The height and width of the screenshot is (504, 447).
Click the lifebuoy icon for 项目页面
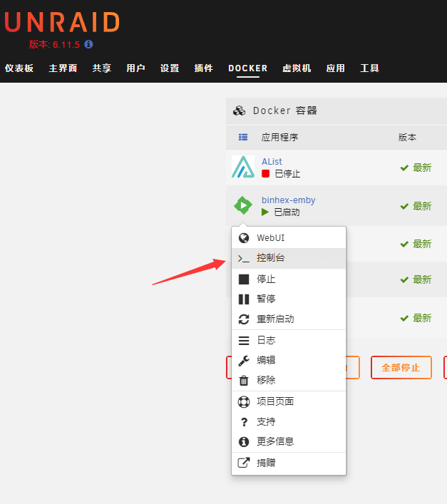pos(244,402)
